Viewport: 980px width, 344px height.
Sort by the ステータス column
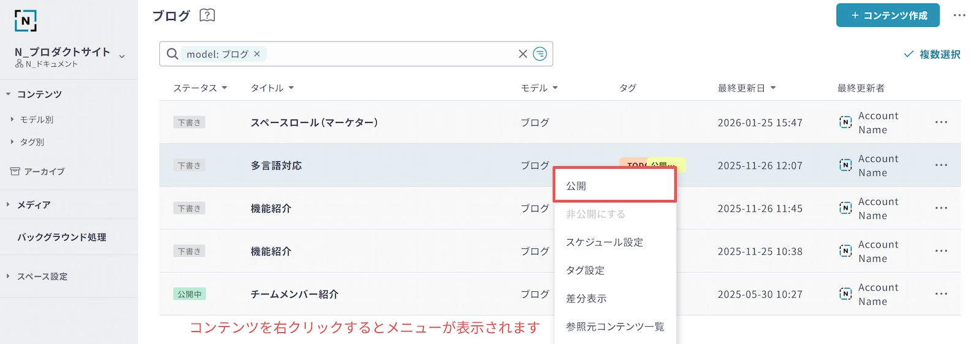200,88
